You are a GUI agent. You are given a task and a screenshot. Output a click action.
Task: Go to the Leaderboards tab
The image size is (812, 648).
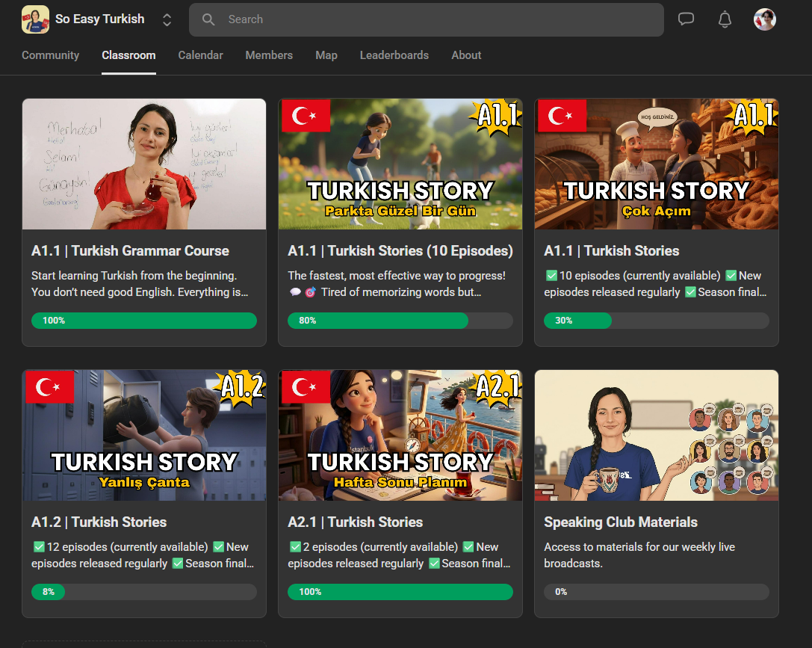(394, 55)
